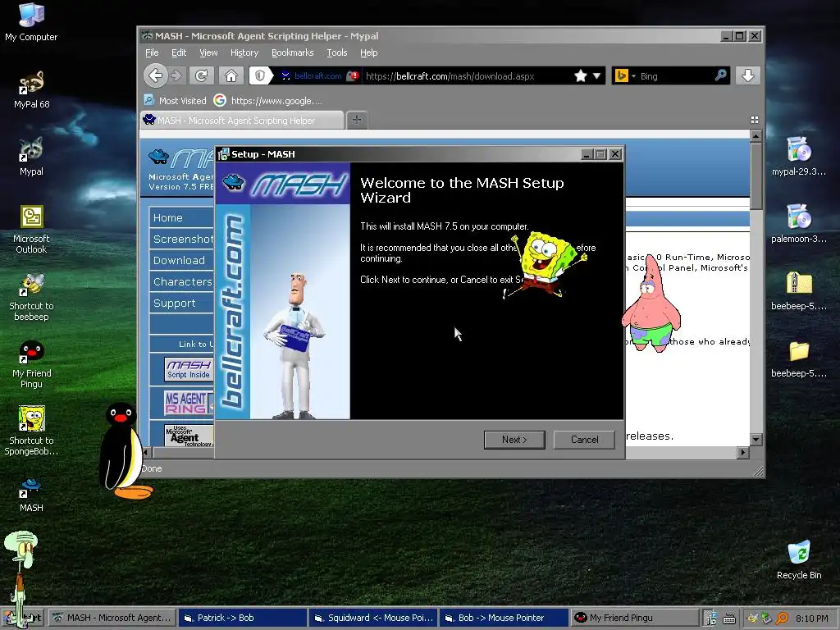Select My Friend Pingu desktop icon
This screenshot has height=630, width=840.
[31, 364]
